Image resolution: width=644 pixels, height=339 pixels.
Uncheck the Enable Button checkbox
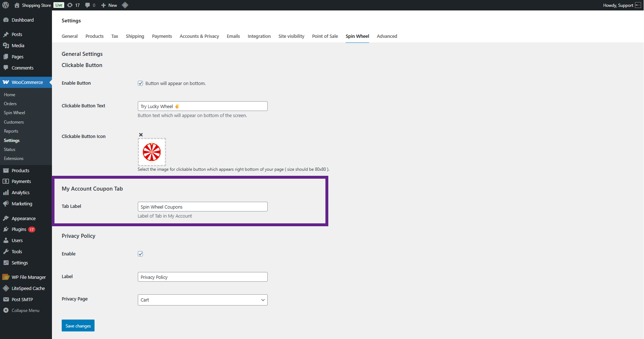pyautogui.click(x=140, y=83)
